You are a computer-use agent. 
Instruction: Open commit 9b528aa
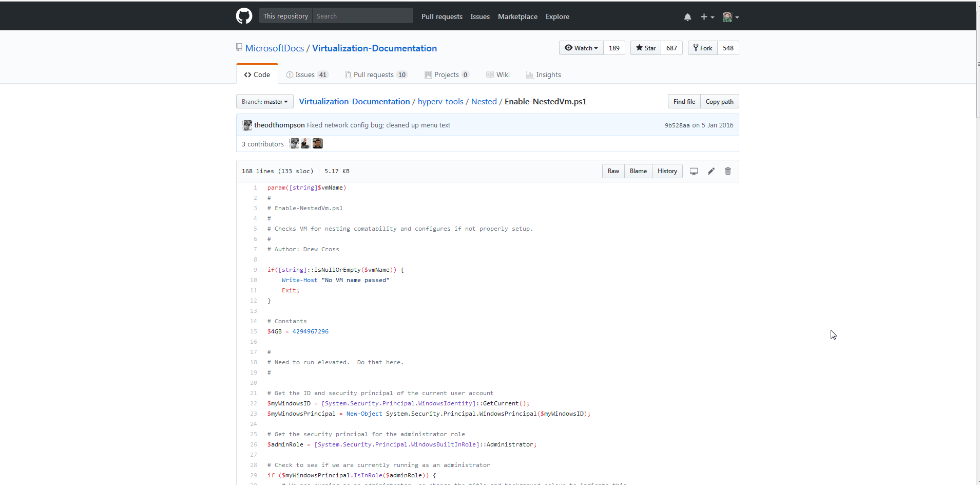tap(677, 125)
